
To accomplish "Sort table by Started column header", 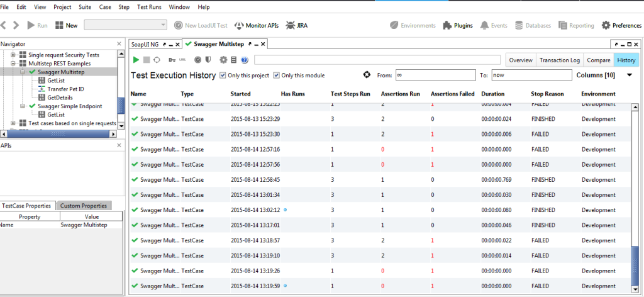I will 240,94.
